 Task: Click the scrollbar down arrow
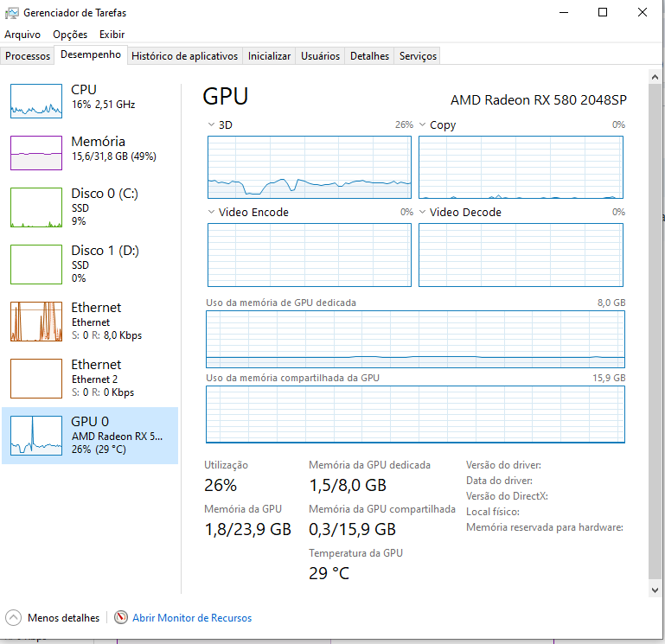pyautogui.click(x=655, y=590)
